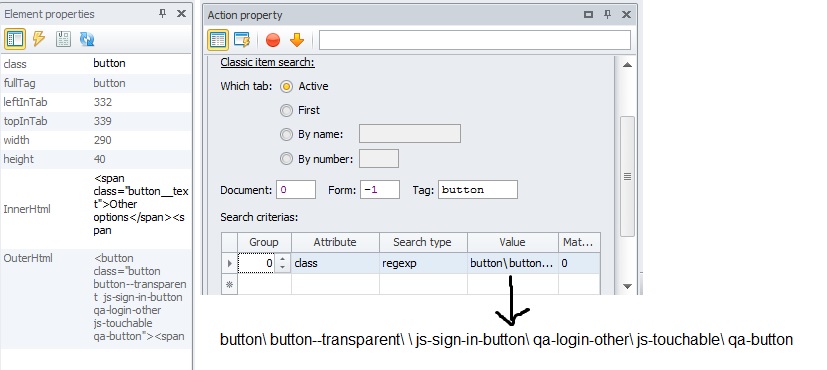Maximize the Action property panel
Screen dimensions: 827x370
[589, 15]
